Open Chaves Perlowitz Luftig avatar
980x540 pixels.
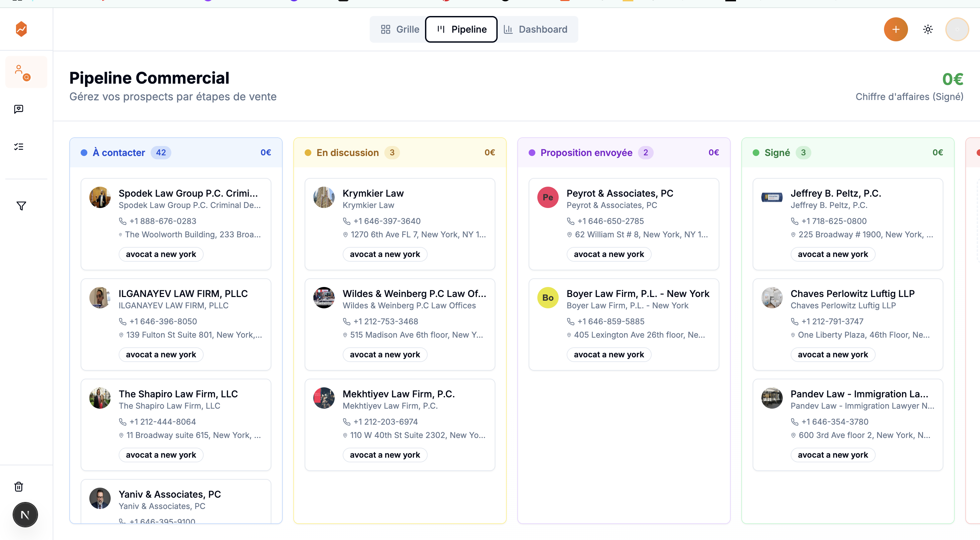772,298
